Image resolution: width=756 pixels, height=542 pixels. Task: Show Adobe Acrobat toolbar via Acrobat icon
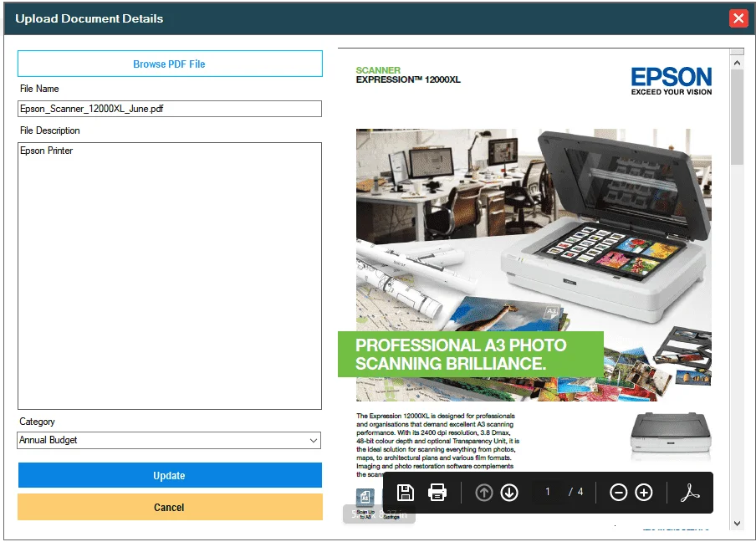690,493
